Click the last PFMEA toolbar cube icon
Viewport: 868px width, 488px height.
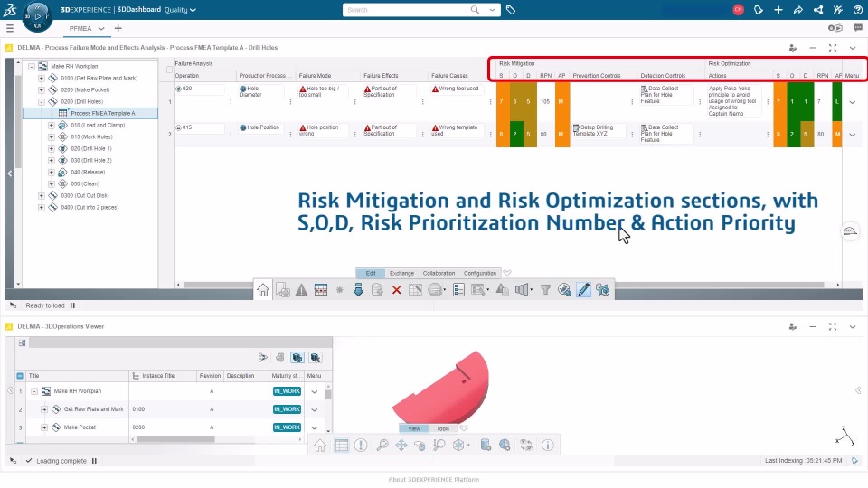pyautogui.click(x=603, y=290)
